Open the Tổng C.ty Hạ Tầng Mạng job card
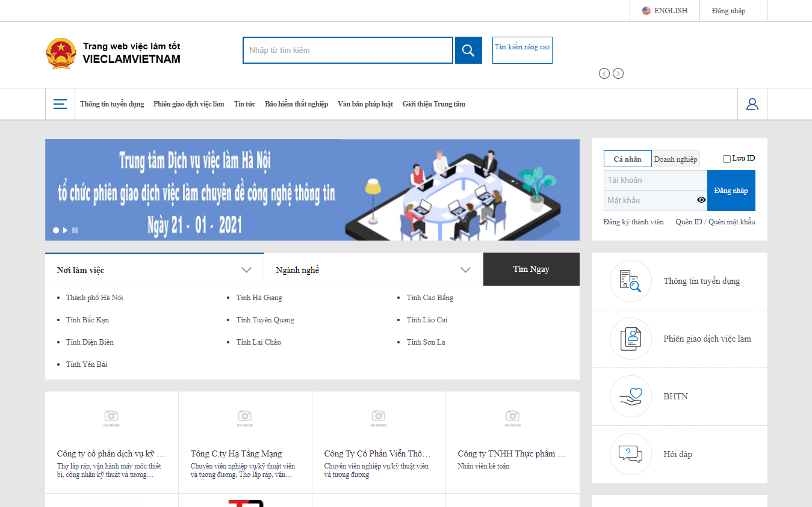The image size is (812, 507). click(246, 443)
